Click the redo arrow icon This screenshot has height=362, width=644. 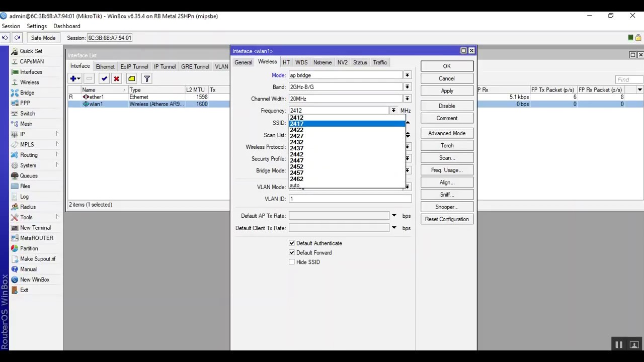click(x=17, y=38)
